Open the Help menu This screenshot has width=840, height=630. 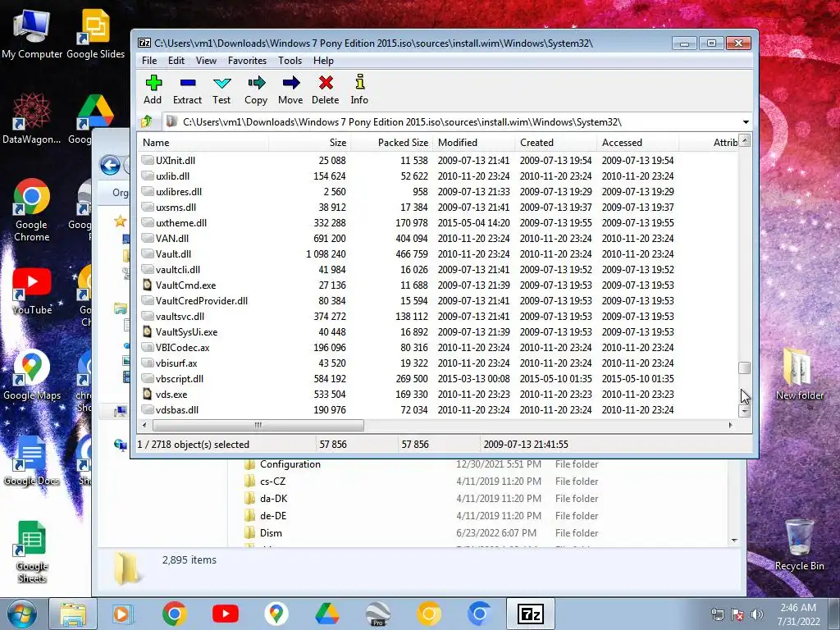click(x=323, y=61)
